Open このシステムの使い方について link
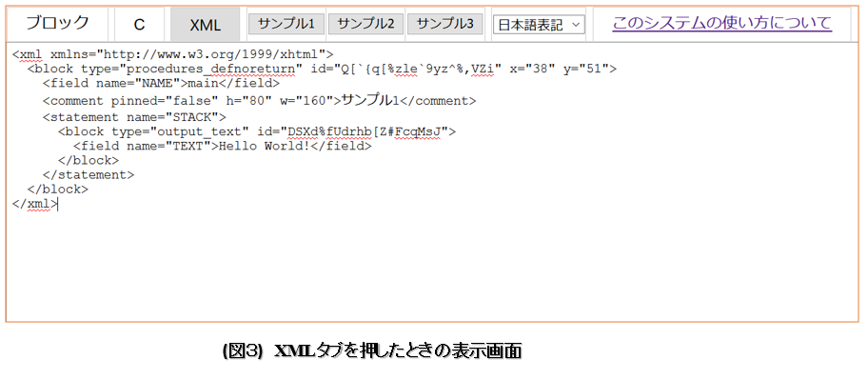 coord(721,23)
